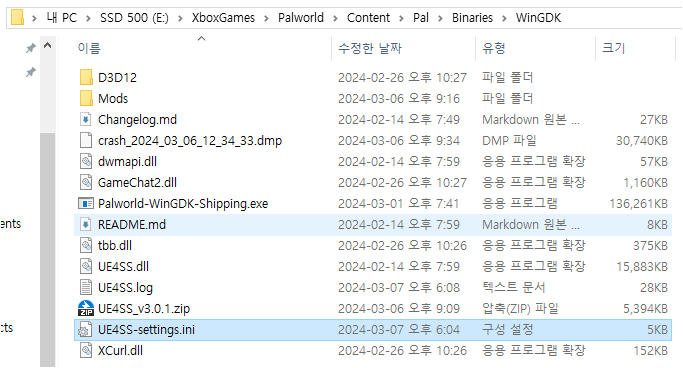
Task: Select crash_2024_03_06_12_34_33.dmp file name
Action: tap(190, 141)
